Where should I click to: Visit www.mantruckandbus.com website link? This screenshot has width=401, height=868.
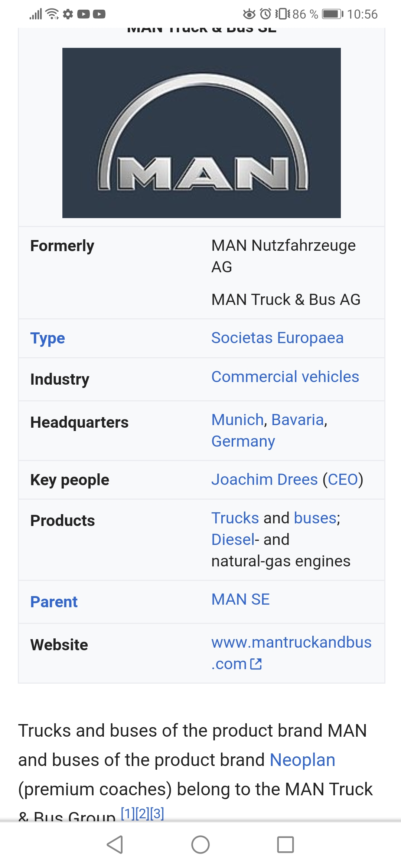pos(291,653)
